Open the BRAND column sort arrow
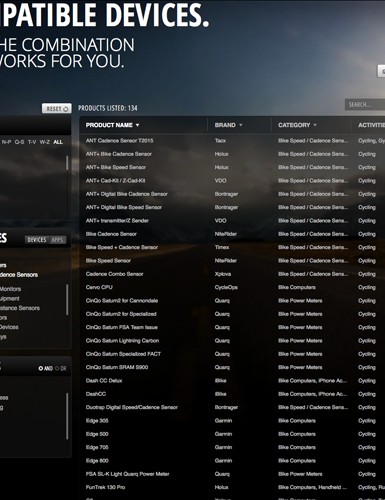 [x=241, y=125]
